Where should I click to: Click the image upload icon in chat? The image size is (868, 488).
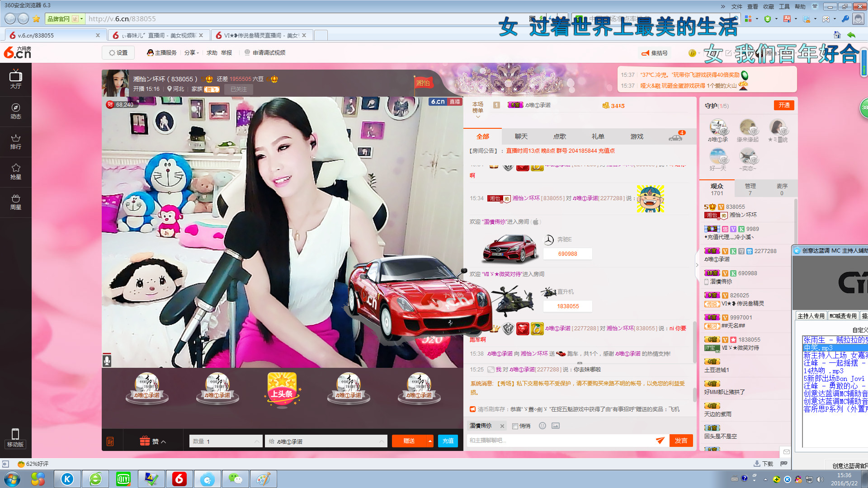(x=556, y=426)
